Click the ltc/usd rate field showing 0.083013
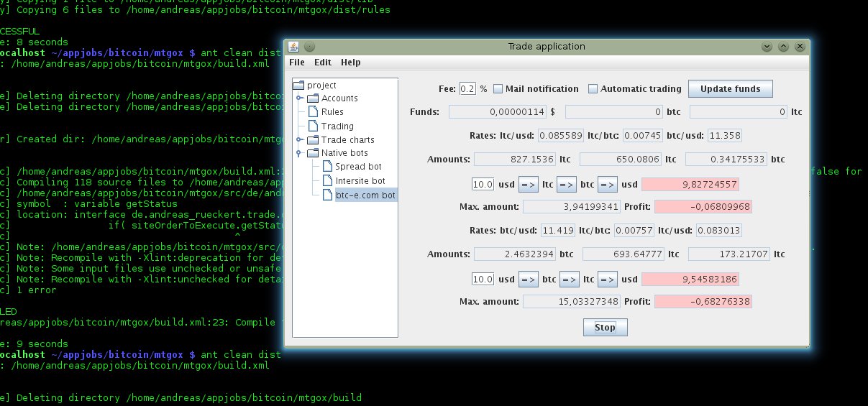The height and width of the screenshot is (406, 868). 718,231
